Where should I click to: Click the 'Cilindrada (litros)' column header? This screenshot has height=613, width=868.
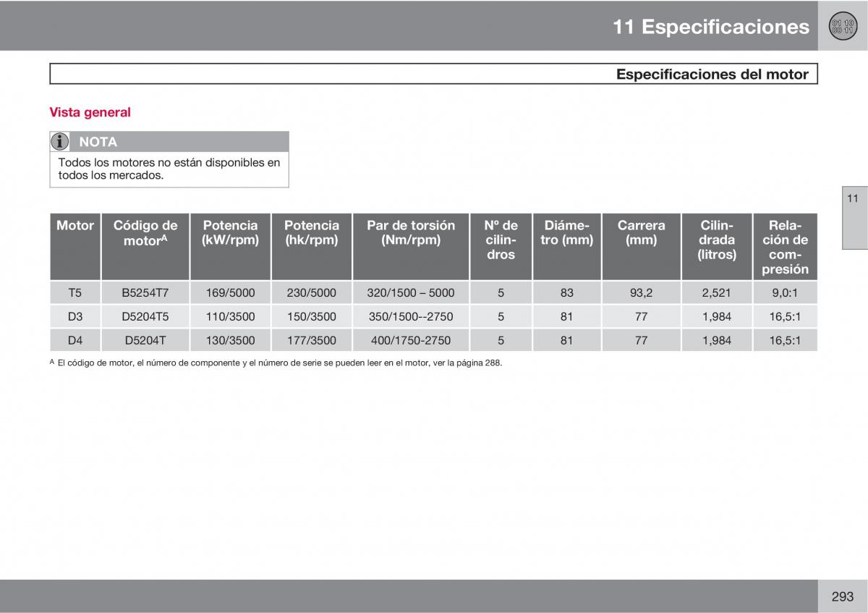[x=717, y=246]
